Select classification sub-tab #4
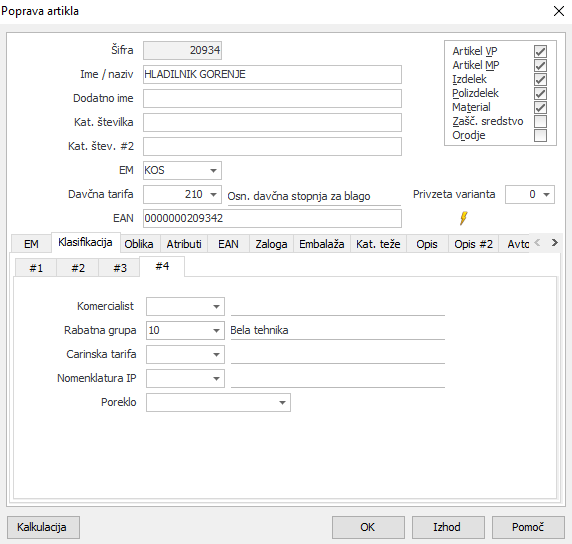 click(162, 266)
